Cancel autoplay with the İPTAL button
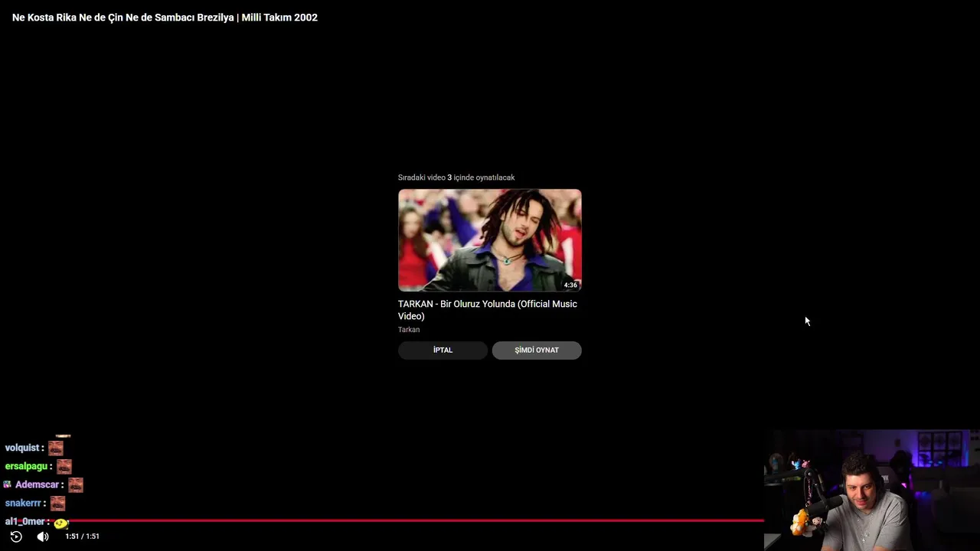Image resolution: width=980 pixels, height=551 pixels. (x=443, y=350)
